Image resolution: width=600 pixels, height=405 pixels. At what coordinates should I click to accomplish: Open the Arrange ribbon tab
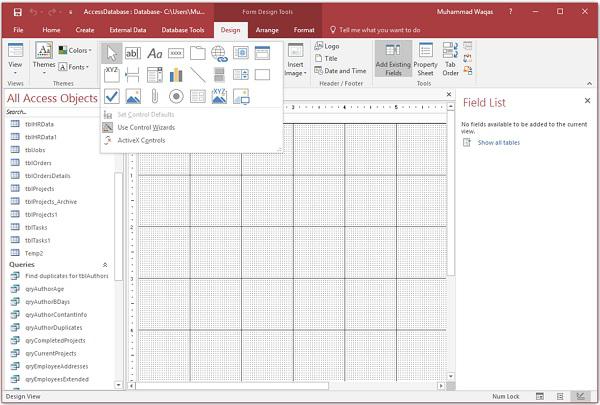click(267, 30)
